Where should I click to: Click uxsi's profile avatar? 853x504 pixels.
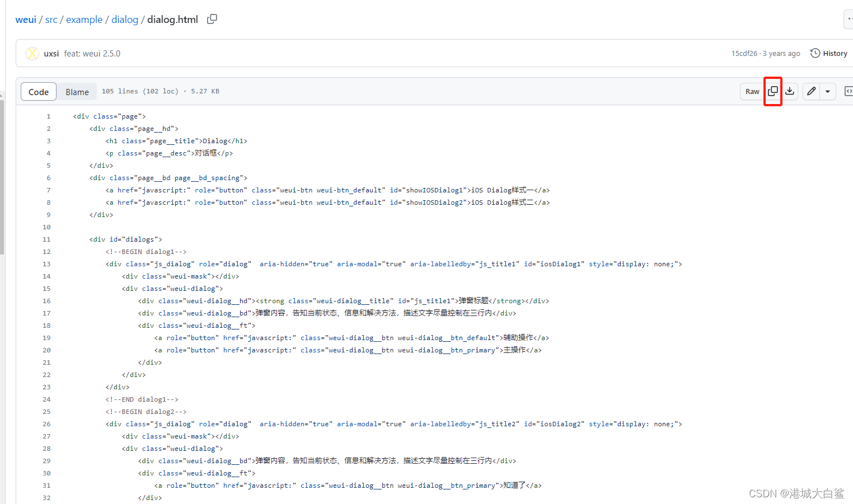click(x=32, y=53)
